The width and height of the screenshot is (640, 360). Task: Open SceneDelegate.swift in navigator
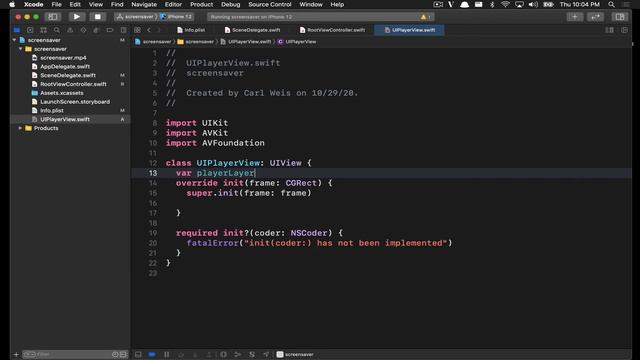pyautogui.click(x=68, y=76)
